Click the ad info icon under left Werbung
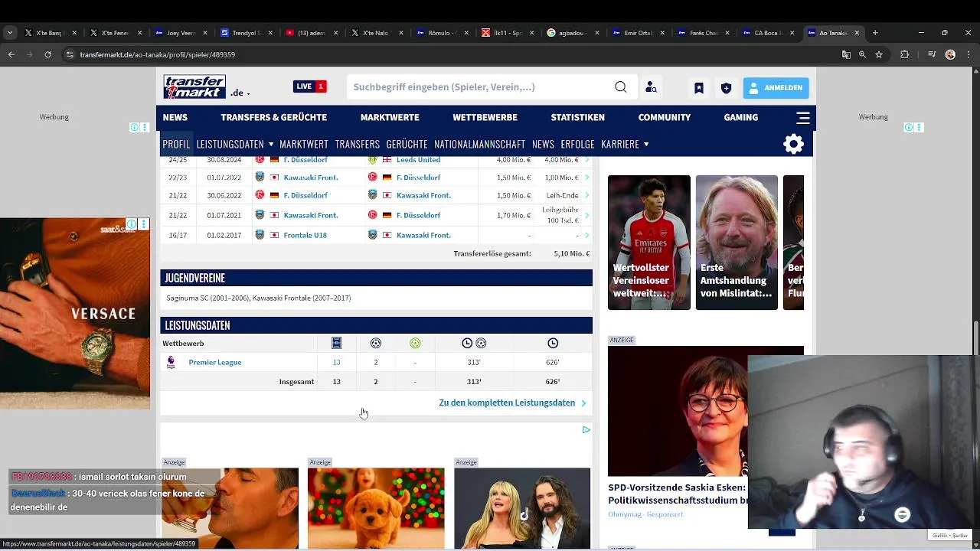 (134, 127)
